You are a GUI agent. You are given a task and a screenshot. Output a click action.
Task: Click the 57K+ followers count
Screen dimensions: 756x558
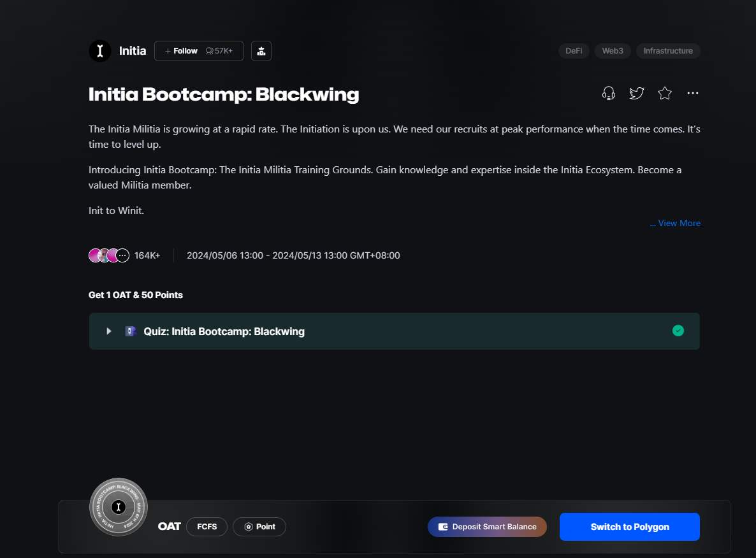(219, 51)
